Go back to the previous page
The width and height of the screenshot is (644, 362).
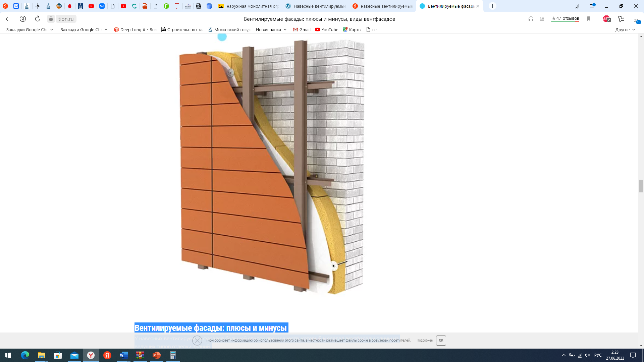[x=8, y=19]
